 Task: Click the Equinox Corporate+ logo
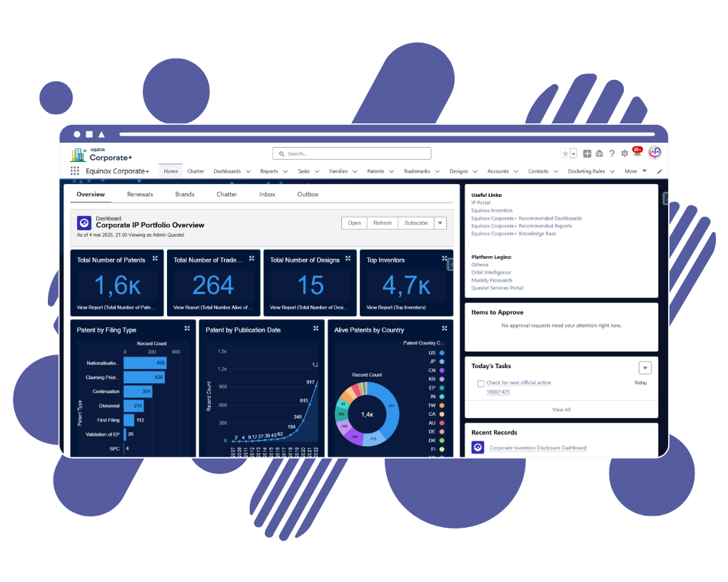coord(101,155)
